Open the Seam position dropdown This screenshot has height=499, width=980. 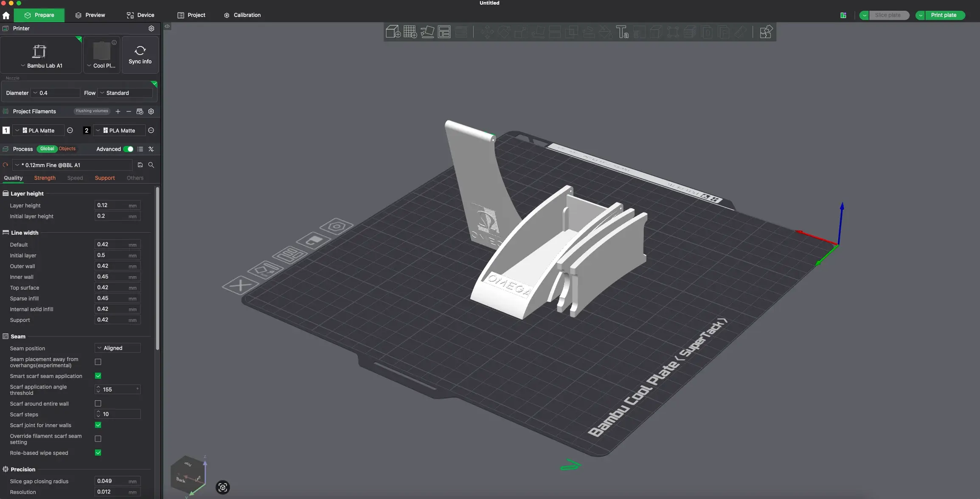(117, 348)
